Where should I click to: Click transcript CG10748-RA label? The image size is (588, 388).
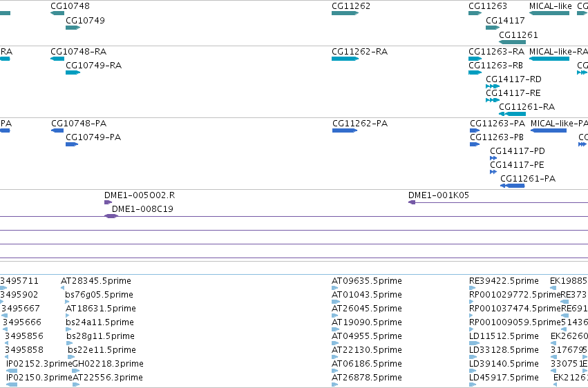click(78, 52)
